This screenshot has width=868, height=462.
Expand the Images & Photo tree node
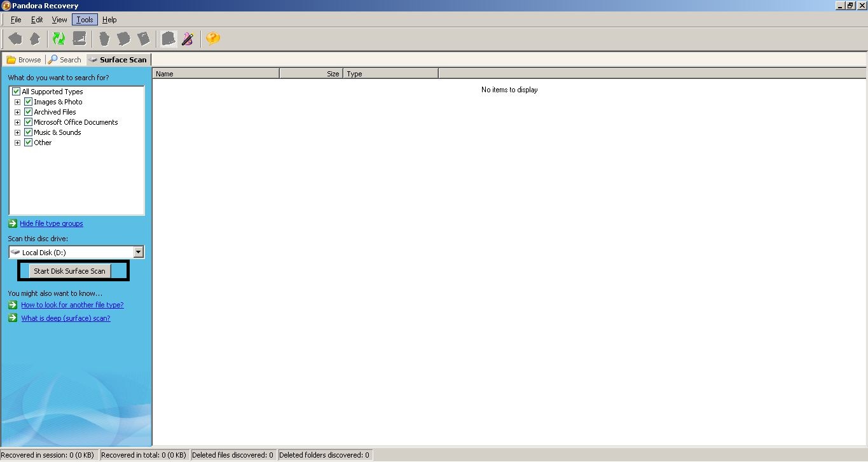click(x=17, y=102)
